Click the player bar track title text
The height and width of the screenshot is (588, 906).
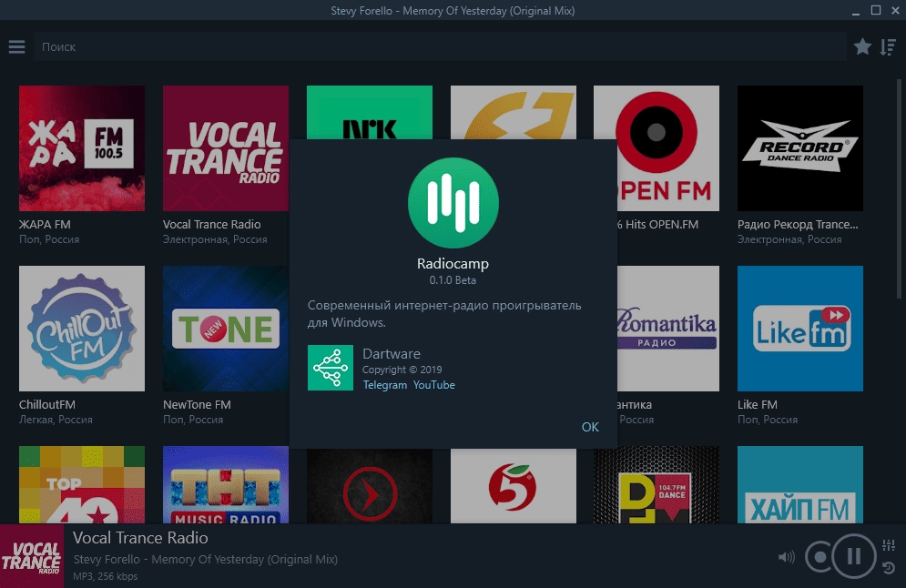tap(206, 559)
